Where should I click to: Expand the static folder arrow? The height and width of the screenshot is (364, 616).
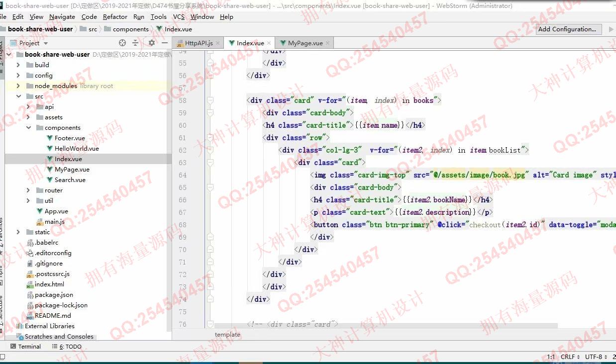click(x=18, y=232)
